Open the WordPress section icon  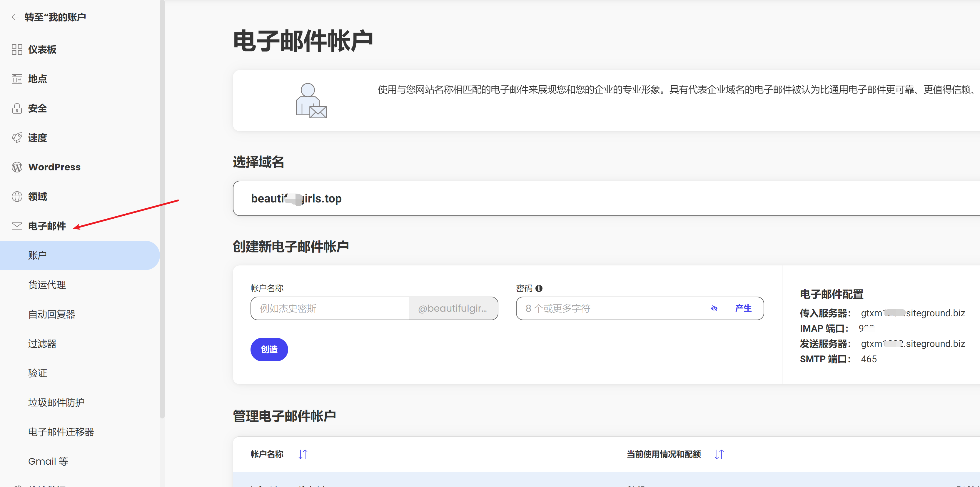coord(17,167)
